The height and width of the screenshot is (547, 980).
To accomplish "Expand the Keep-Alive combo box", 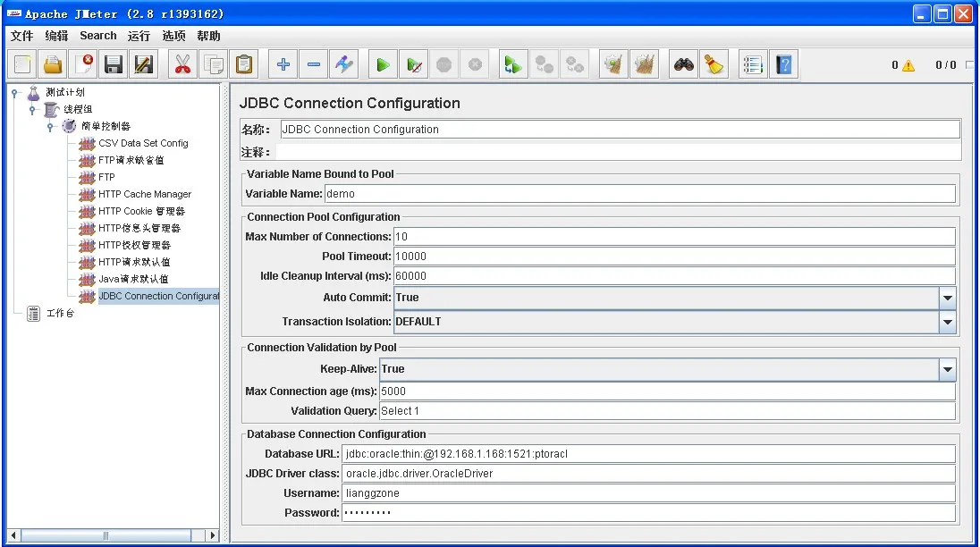I will pyautogui.click(x=947, y=369).
